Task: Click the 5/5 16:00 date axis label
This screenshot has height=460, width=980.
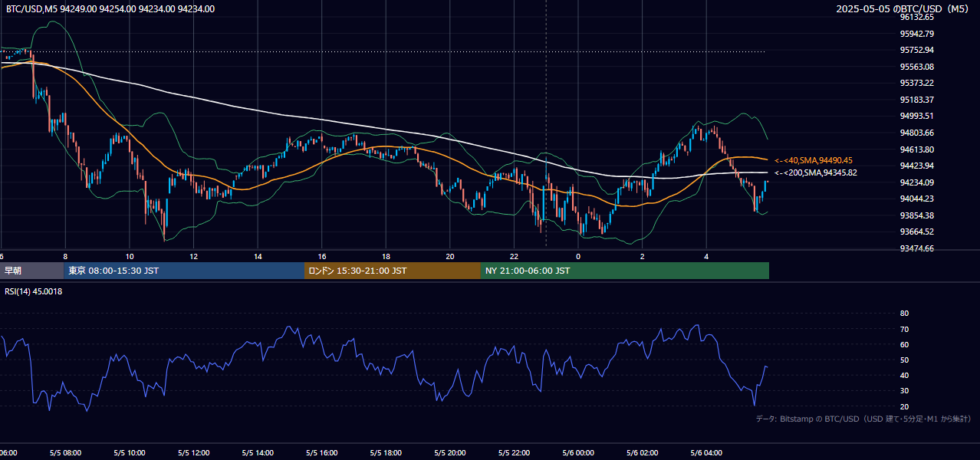Action: pos(321,453)
